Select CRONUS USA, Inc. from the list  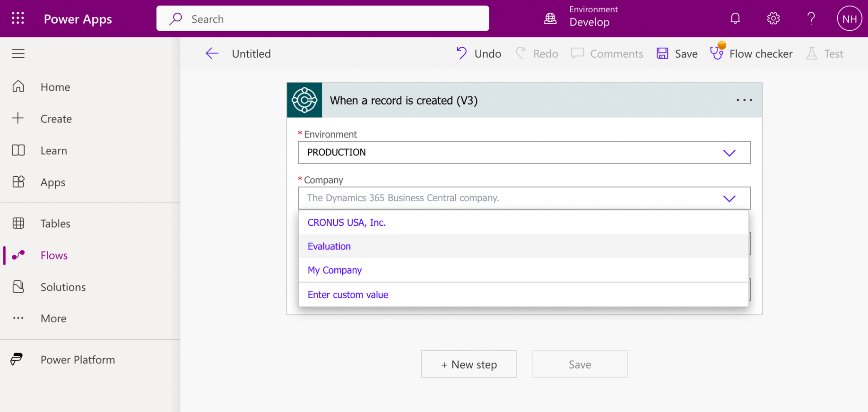tap(347, 223)
